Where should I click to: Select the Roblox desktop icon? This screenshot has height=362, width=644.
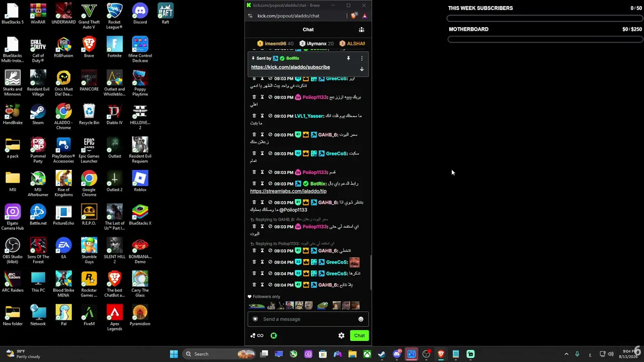(140, 182)
